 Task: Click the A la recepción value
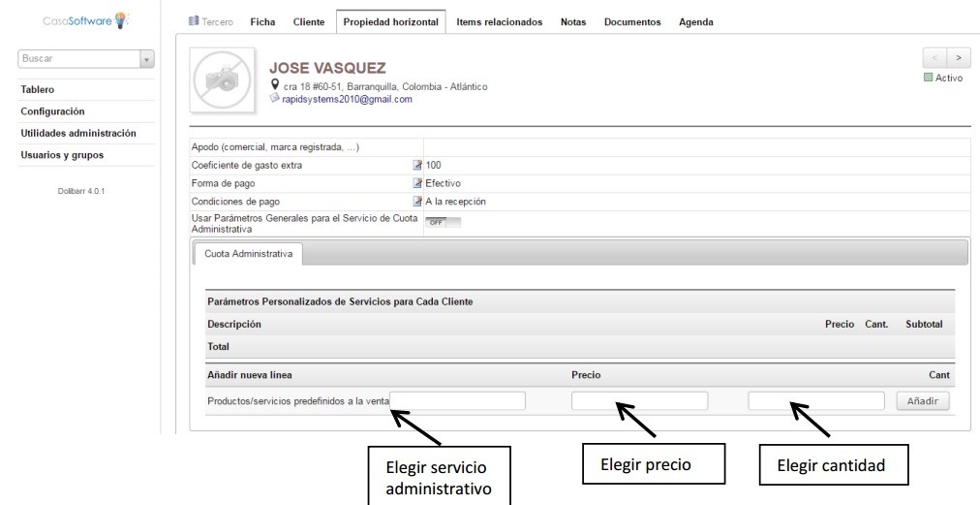456,202
